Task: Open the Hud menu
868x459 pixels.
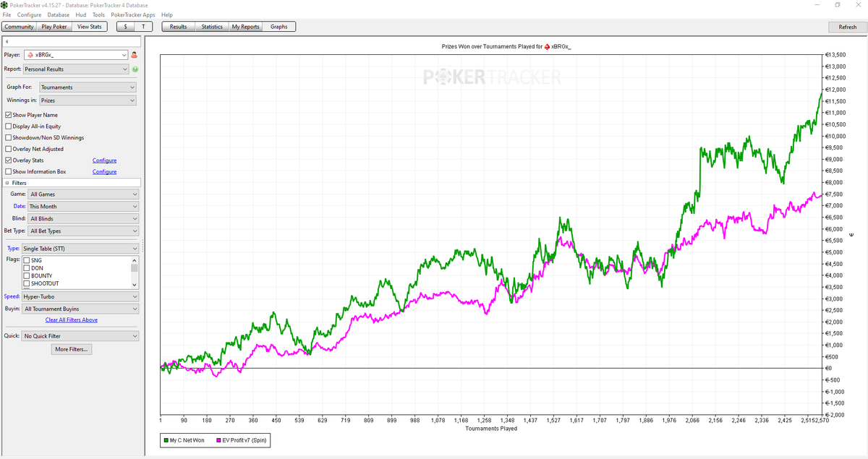Action: click(x=81, y=14)
